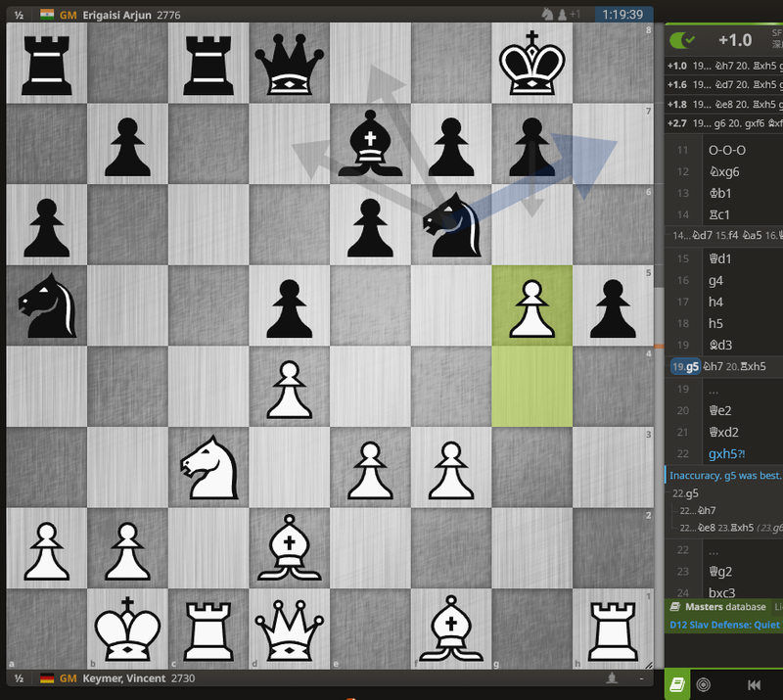
Task: Go to move 12 ♘xg6
Action: [x=724, y=172]
